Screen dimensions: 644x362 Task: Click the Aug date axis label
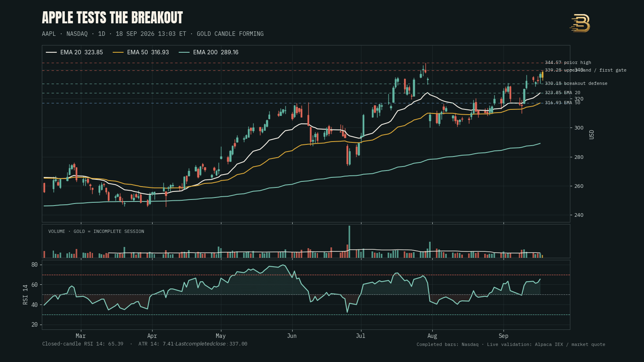[432, 336]
